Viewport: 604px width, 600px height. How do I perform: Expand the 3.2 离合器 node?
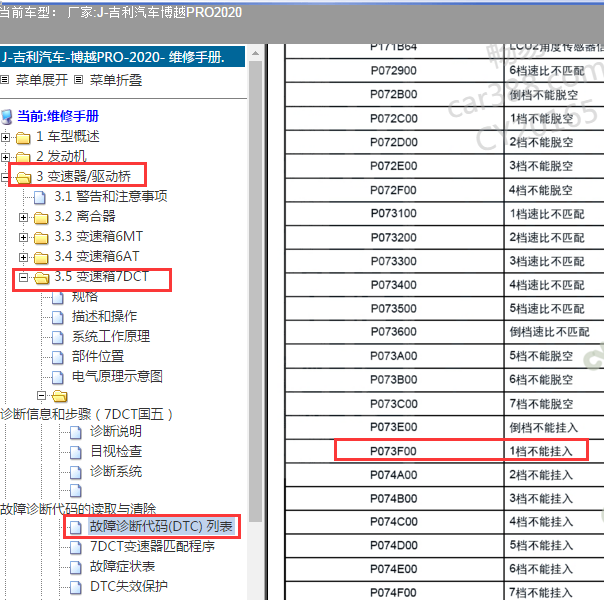23,217
